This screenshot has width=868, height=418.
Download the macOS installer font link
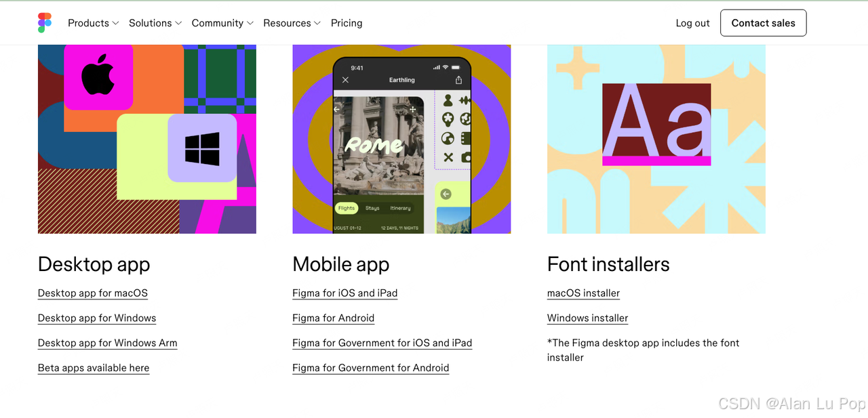(584, 293)
